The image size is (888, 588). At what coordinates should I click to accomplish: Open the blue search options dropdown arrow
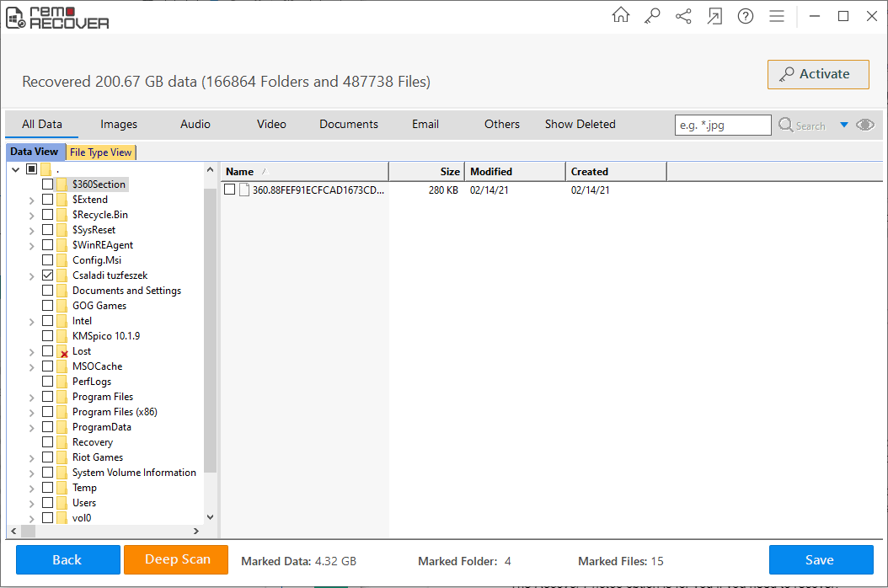pos(844,125)
